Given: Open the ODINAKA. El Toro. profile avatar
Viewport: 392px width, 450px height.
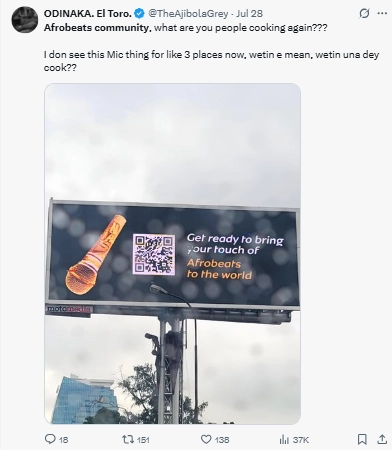Looking at the screenshot, I should pyautogui.click(x=25, y=19).
